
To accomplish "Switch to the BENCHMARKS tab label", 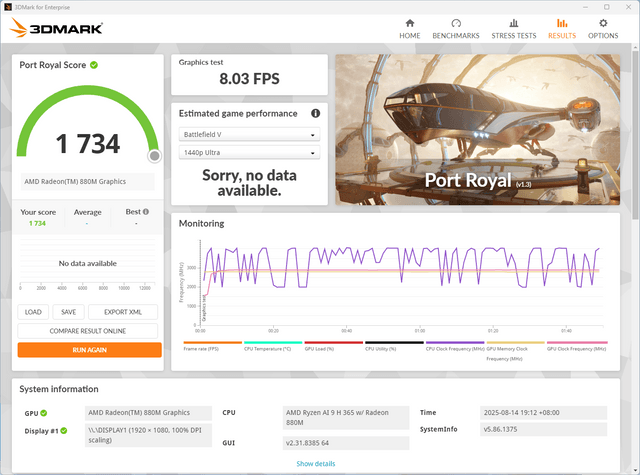I will point(456,36).
